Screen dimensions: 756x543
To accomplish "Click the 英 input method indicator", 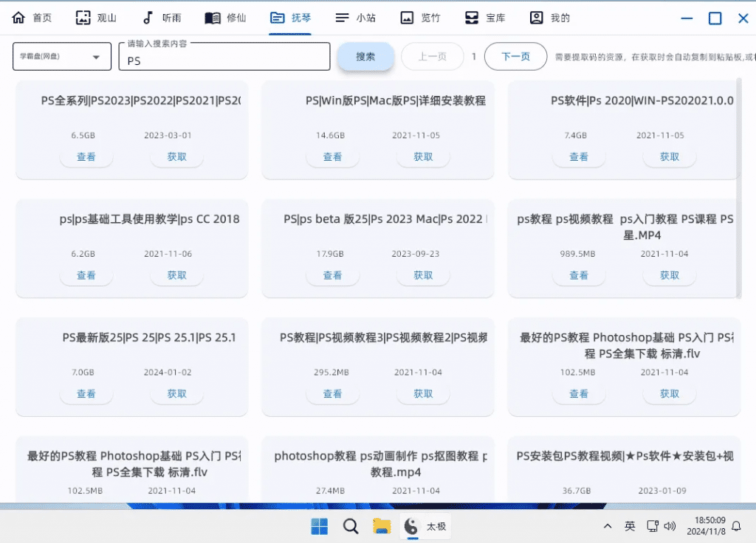I will [630, 526].
